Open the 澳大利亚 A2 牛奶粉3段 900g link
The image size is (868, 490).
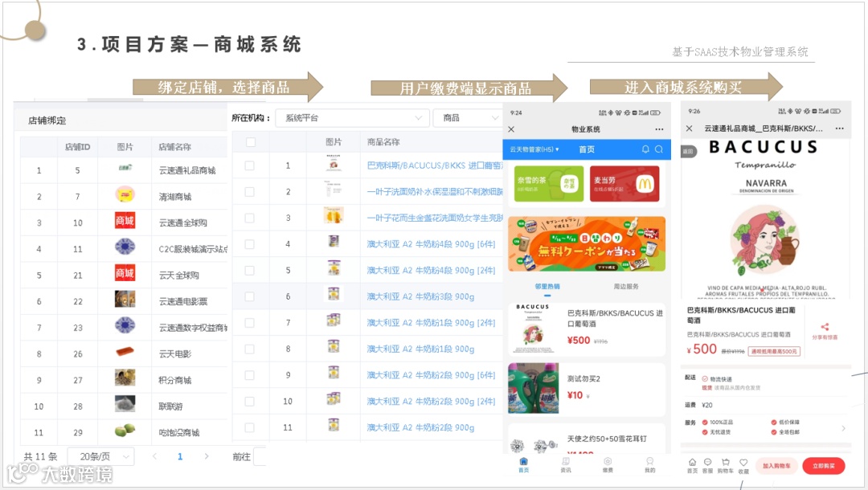click(420, 296)
